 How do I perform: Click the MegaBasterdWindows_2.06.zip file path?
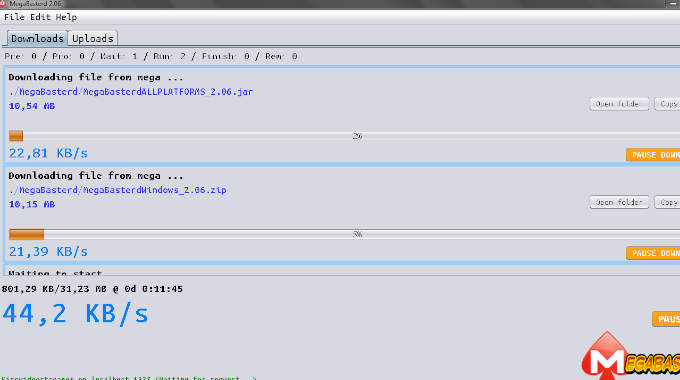click(118, 190)
